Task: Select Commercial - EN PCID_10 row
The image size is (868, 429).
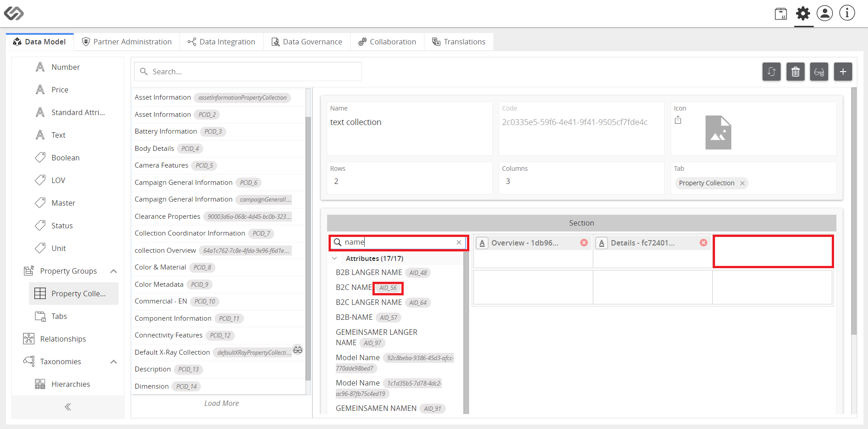Action: pyautogui.click(x=219, y=301)
